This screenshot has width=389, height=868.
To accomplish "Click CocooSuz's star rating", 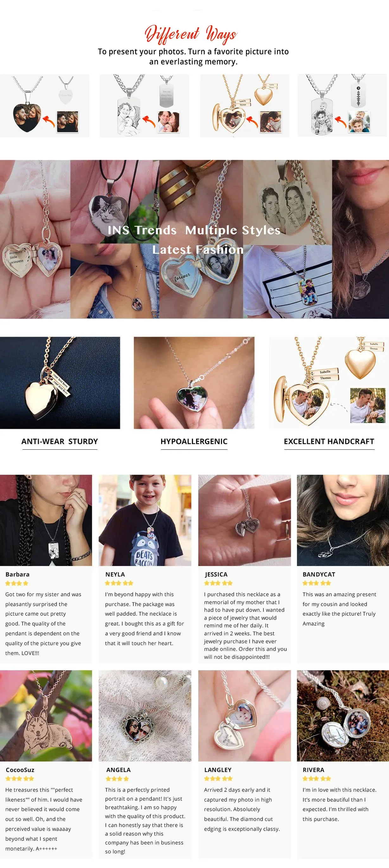I will [20, 778].
